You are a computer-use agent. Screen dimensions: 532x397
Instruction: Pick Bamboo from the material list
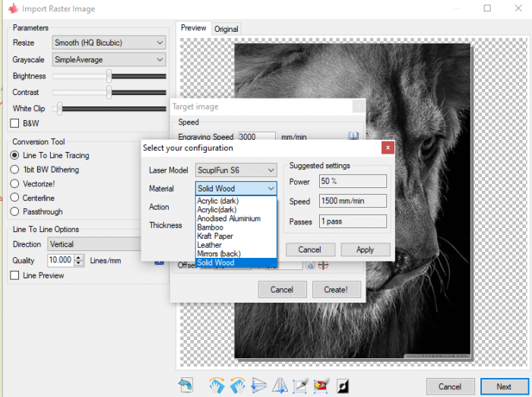pos(210,227)
